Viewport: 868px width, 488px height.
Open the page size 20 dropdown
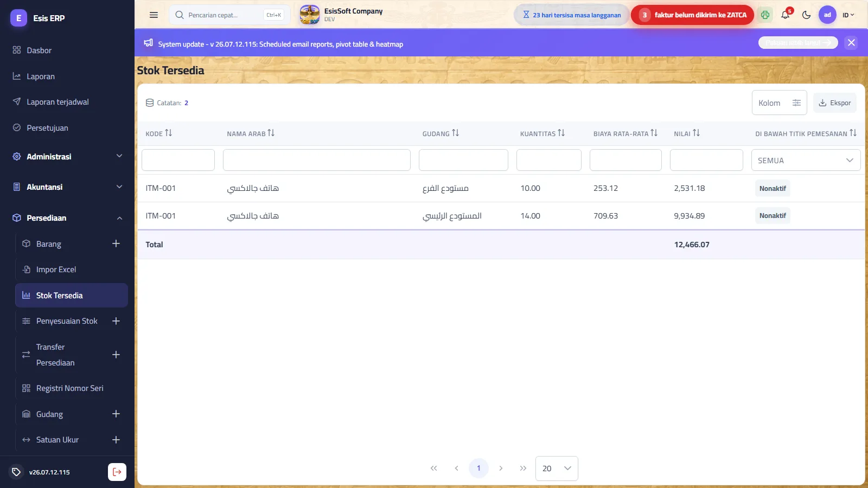coord(557,468)
